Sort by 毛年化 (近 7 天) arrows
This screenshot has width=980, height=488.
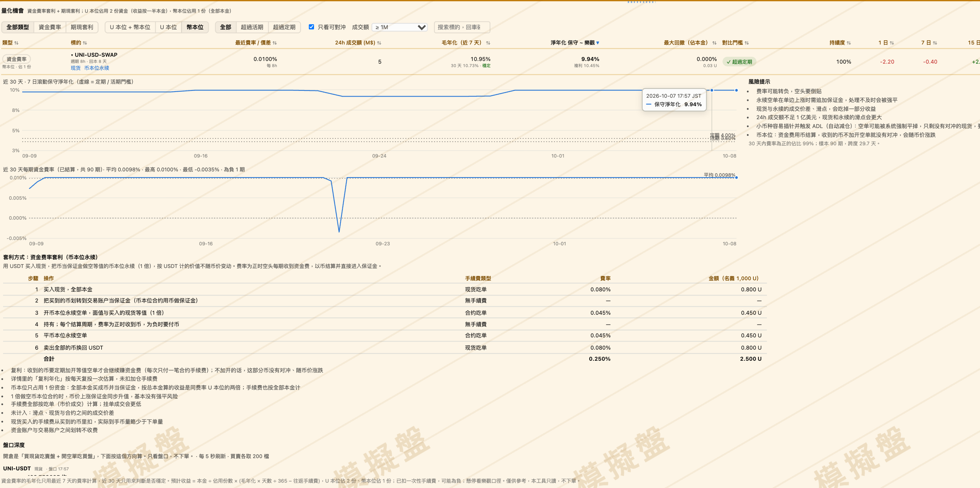click(x=488, y=43)
